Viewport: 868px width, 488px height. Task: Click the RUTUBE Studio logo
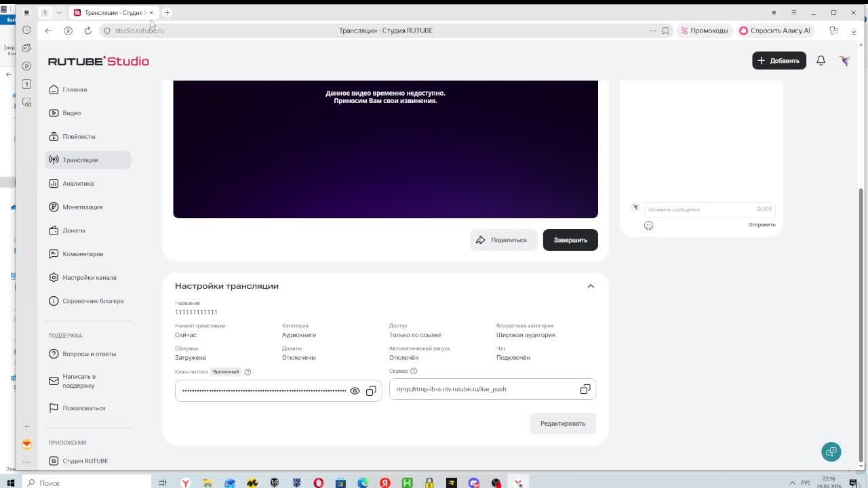tap(98, 61)
